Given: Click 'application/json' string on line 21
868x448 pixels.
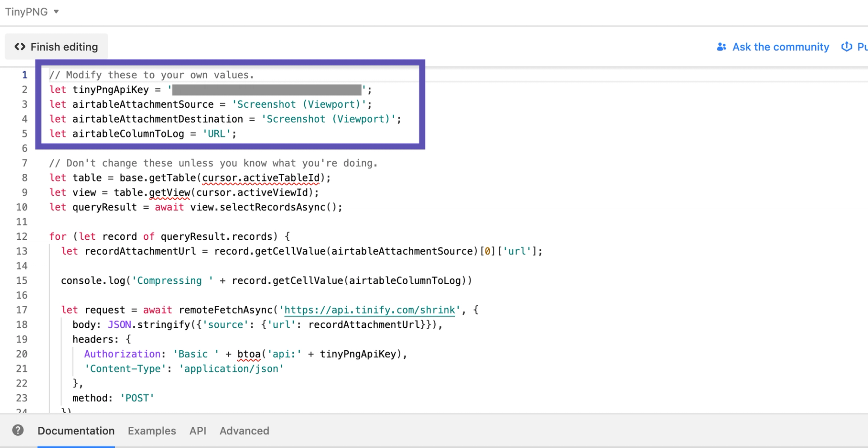Looking at the screenshot, I should 231,369.
